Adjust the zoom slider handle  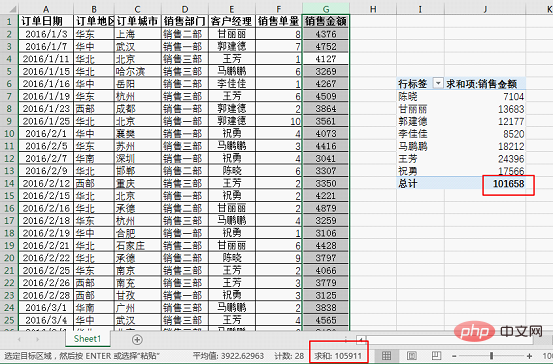pos(491,356)
